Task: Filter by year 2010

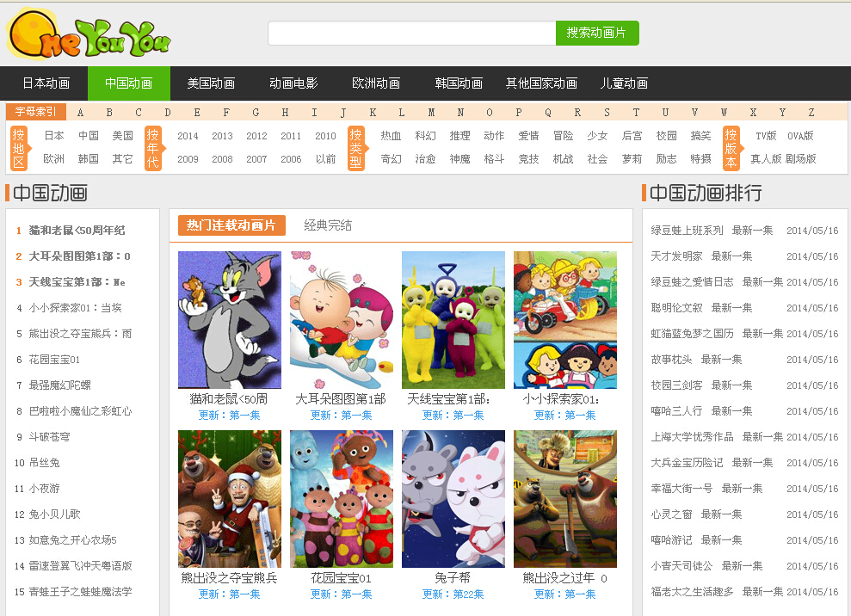Action: point(325,136)
